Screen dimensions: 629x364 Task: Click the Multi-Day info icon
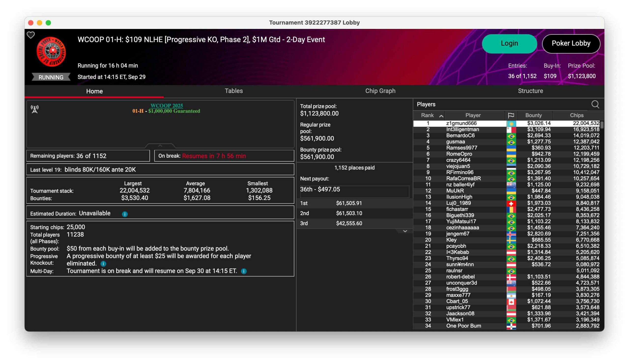coord(244,271)
